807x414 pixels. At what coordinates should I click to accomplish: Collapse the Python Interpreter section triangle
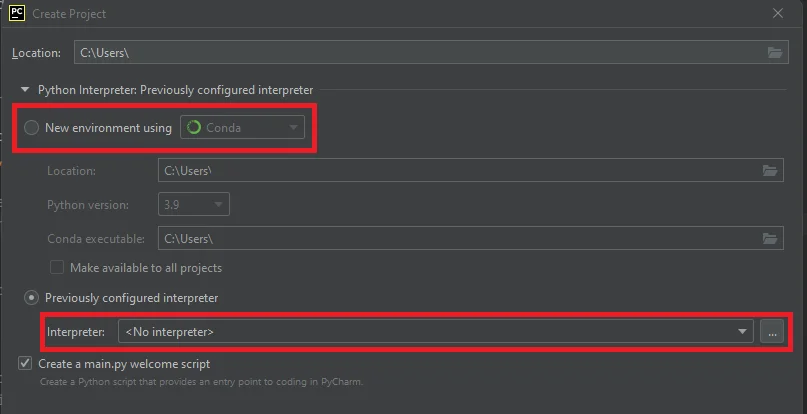(25, 90)
